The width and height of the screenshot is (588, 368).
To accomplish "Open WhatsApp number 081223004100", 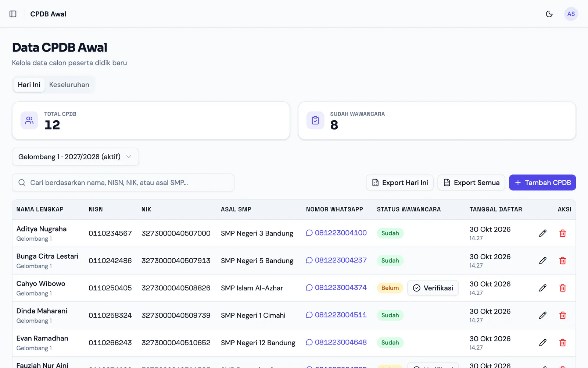I will pyautogui.click(x=336, y=233).
